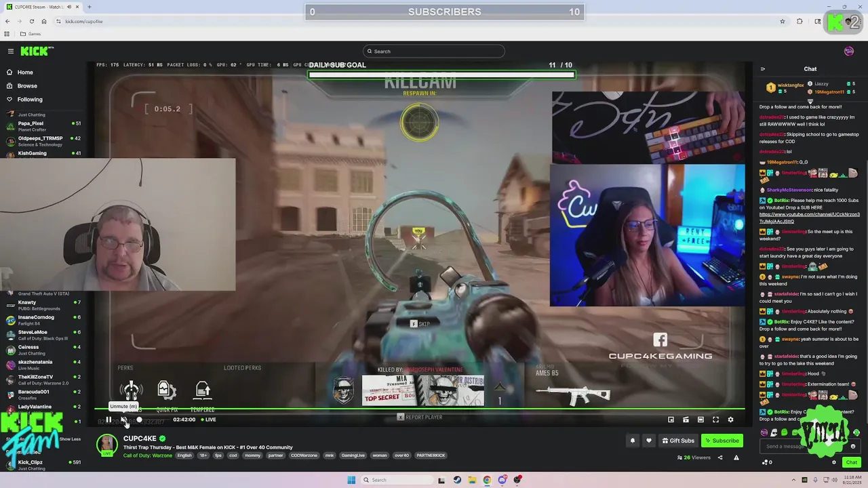Open skazhenatania channel in sidebar

(x=44, y=365)
